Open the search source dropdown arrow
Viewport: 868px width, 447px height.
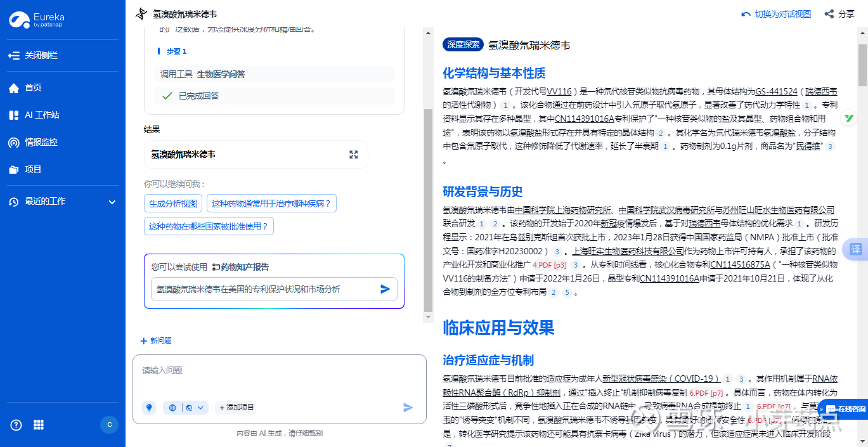[x=201, y=408]
